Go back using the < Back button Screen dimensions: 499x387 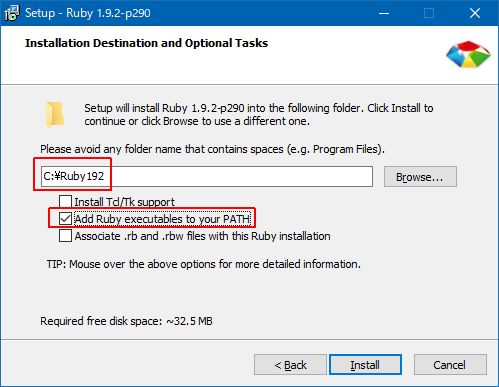tap(290, 365)
